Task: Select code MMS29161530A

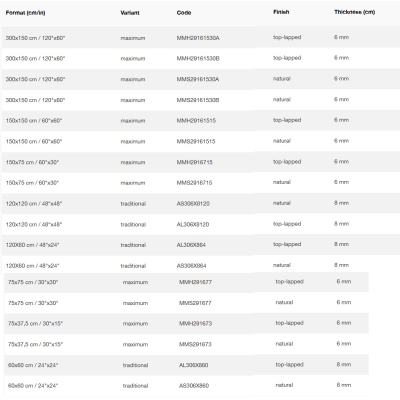Action: (x=198, y=79)
